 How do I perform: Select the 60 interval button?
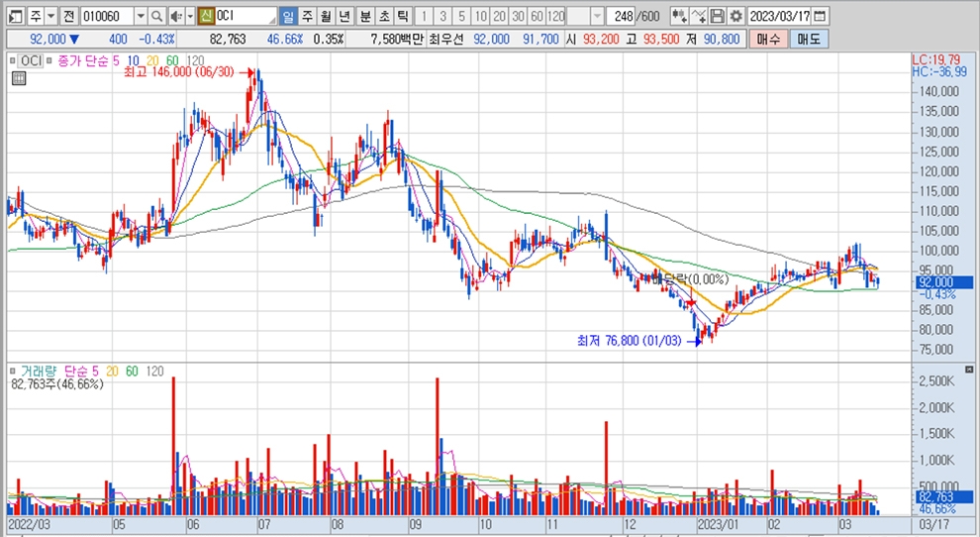point(537,16)
